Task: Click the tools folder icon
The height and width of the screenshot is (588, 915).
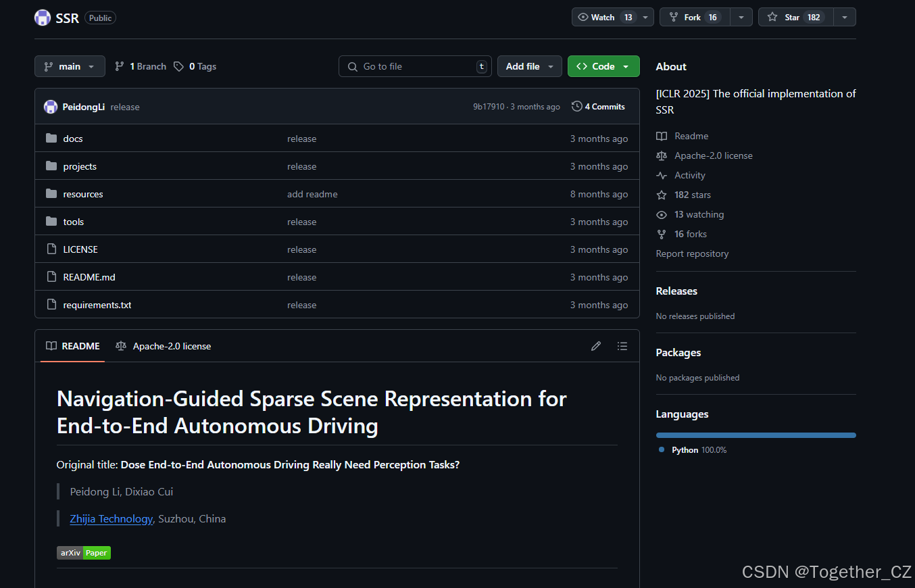Action: (51, 222)
